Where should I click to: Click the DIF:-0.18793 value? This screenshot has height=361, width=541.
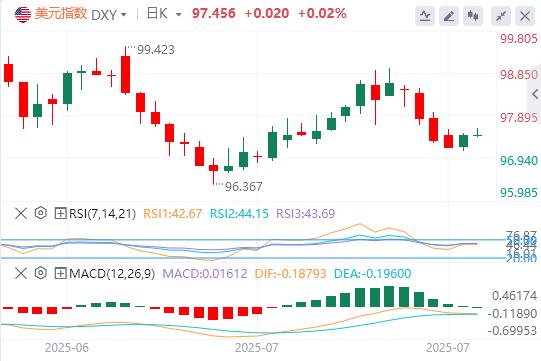pos(291,274)
